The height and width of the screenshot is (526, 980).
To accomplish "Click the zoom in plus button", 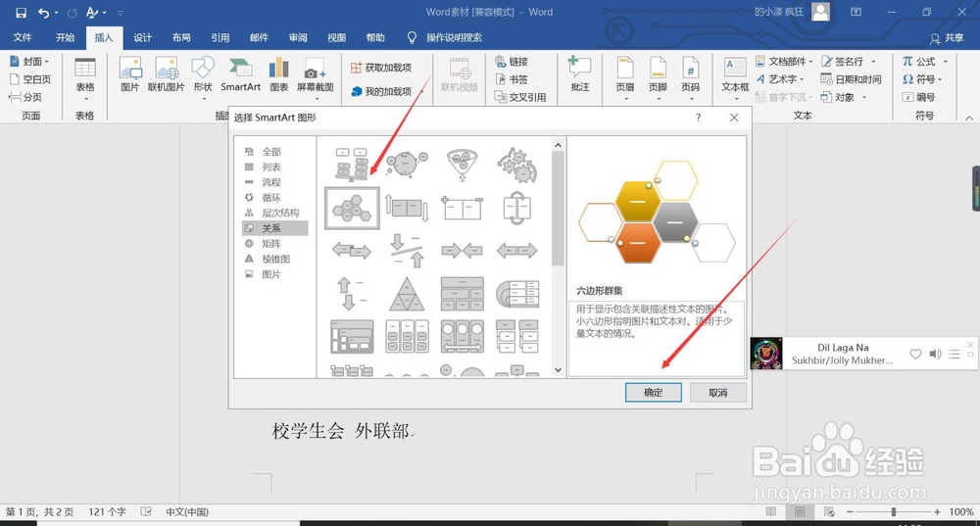I will pyautogui.click(x=937, y=511).
